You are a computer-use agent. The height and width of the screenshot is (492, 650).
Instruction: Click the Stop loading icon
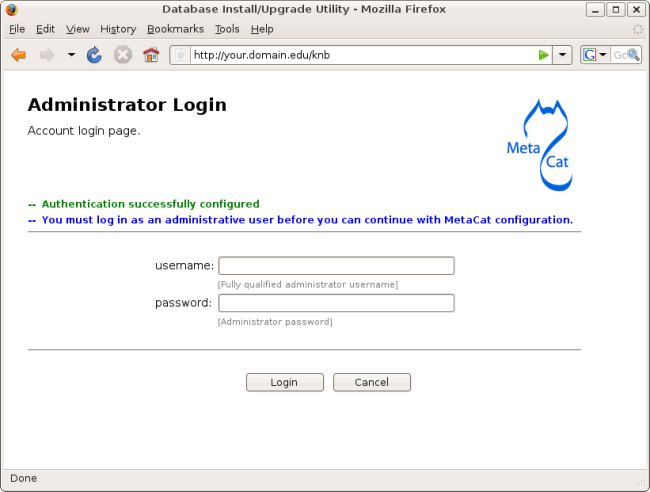(x=123, y=55)
